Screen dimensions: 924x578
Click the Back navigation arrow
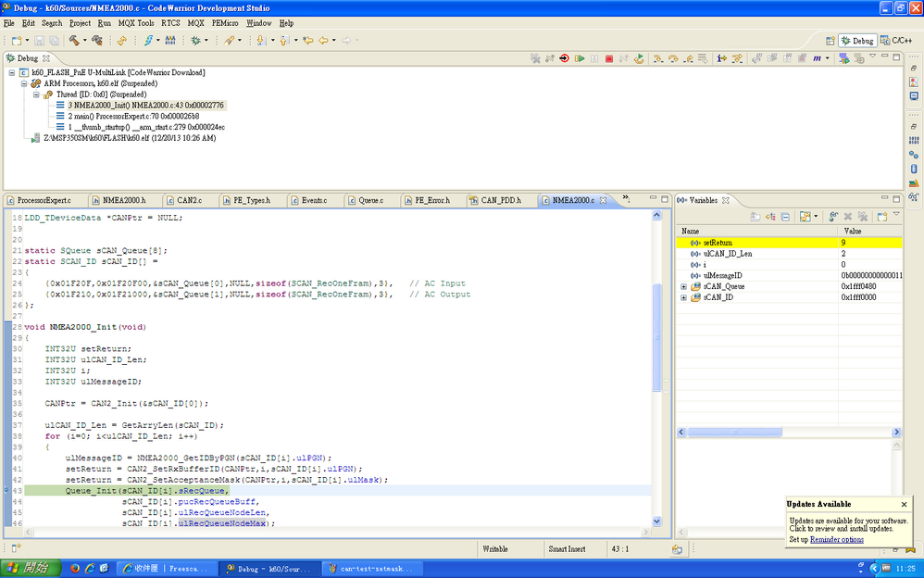tap(323, 41)
